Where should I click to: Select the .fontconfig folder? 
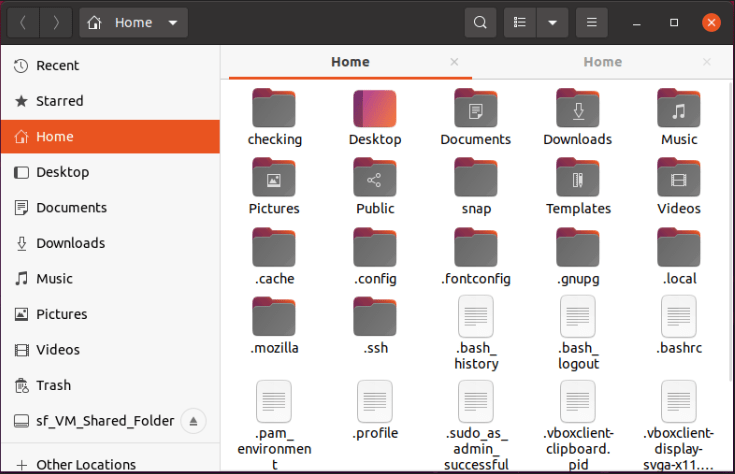[x=476, y=257]
